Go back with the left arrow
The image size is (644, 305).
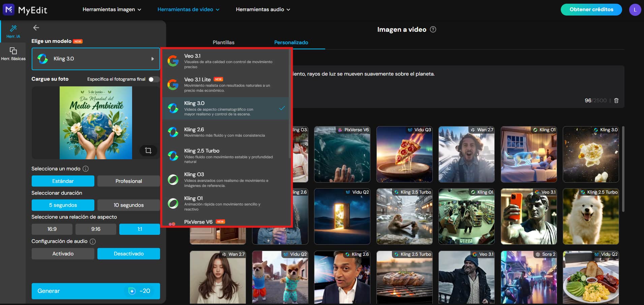tap(36, 28)
